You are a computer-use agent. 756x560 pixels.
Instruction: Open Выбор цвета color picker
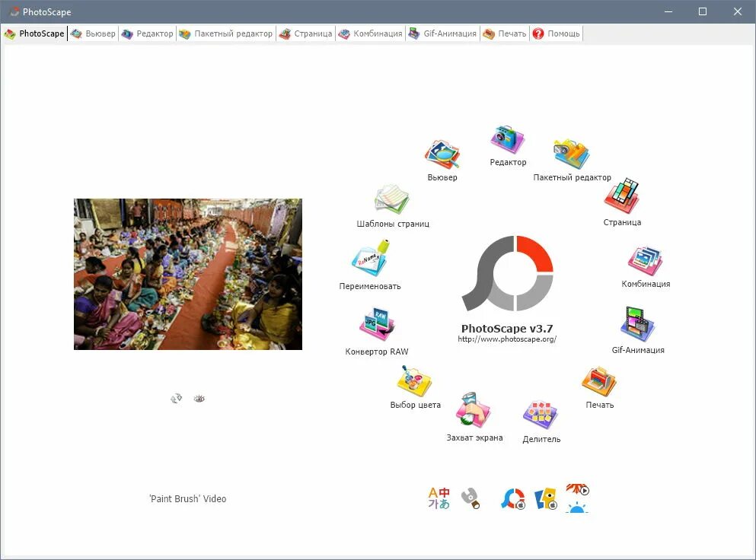click(415, 381)
